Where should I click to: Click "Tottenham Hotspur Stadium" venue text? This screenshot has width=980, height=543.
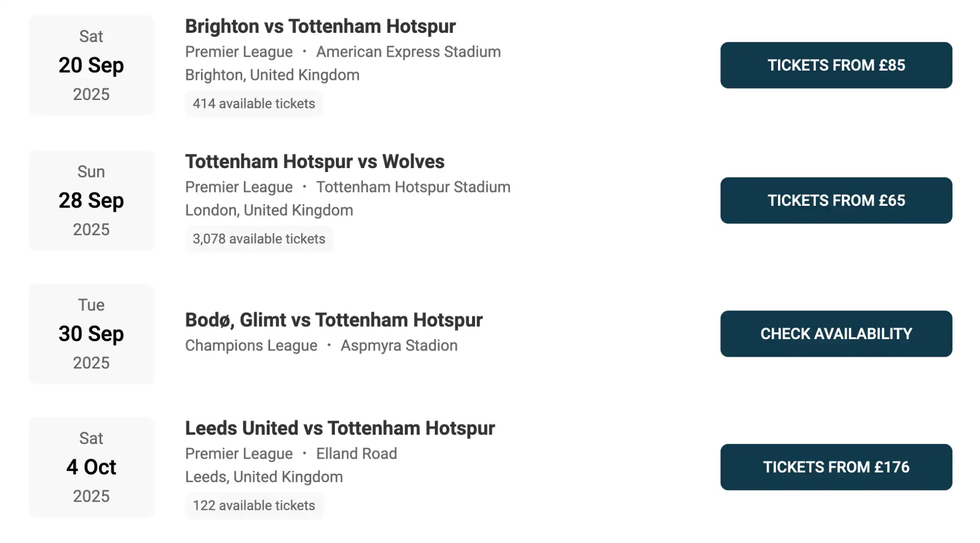[413, 187]
